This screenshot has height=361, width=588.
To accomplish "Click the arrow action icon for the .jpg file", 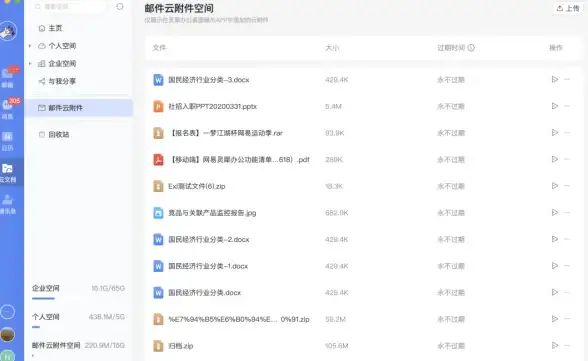I will (555, 213).
